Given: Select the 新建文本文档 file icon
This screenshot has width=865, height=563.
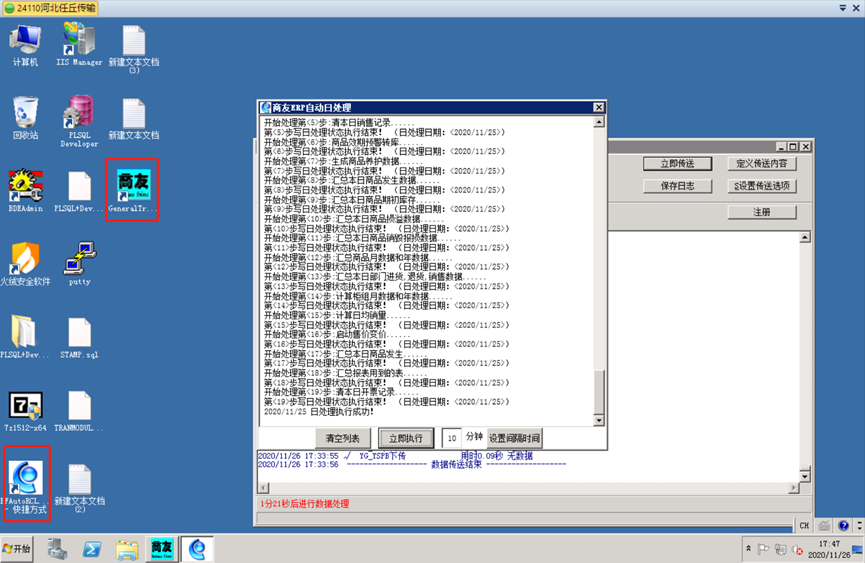Looking at the screenshot, I should (x=134, y=118).
